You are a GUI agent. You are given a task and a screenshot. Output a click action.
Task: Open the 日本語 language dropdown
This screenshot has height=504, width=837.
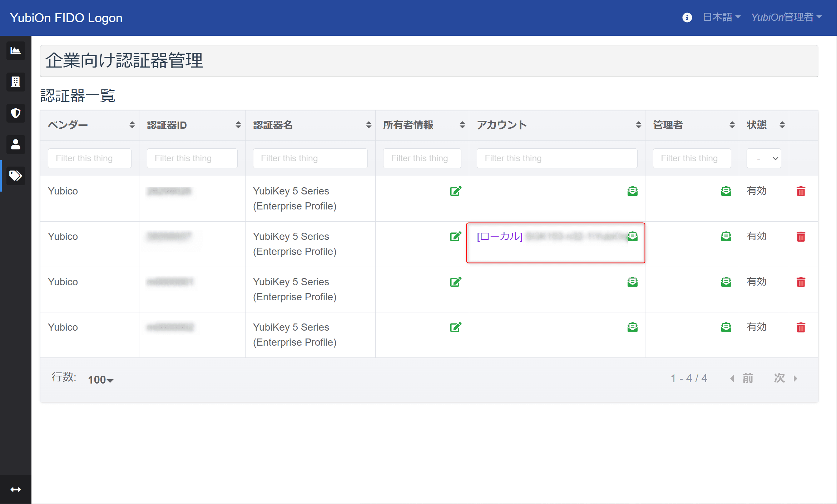click(722, 17)
